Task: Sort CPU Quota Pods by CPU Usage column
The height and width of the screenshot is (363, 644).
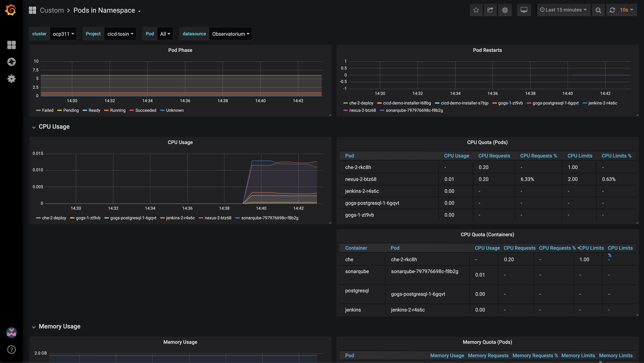Action: 456,156
